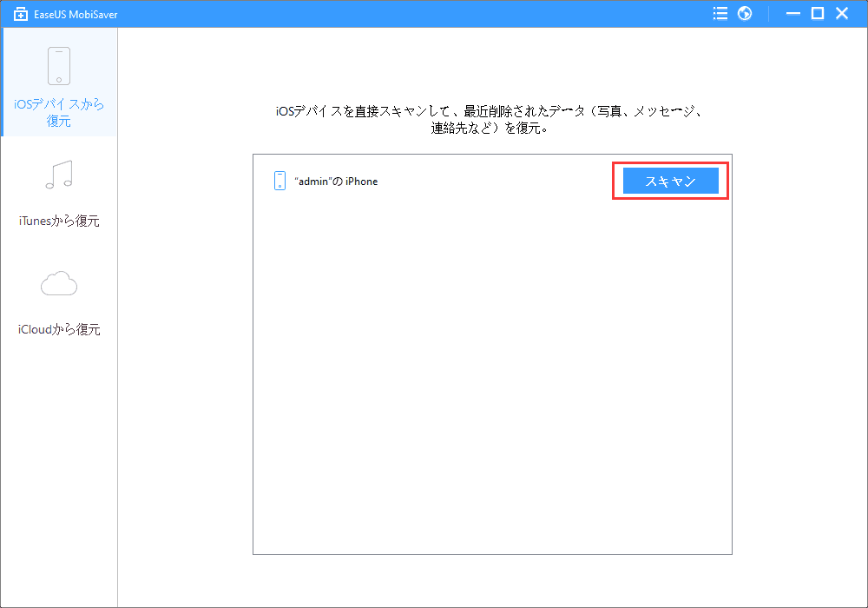Maximize the MobiSaver window
868x608 pixels.
tap(818, 14)
